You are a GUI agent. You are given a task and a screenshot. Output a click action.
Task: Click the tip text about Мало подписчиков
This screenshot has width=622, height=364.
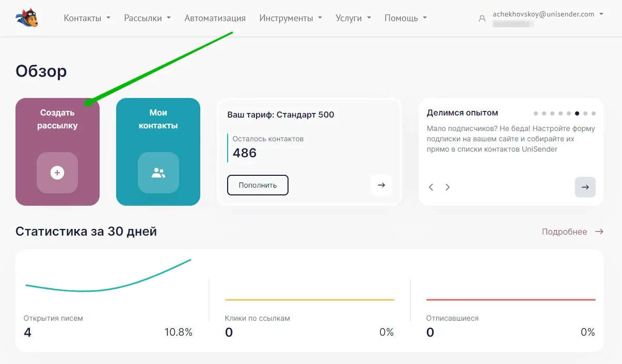coord(511,139)
